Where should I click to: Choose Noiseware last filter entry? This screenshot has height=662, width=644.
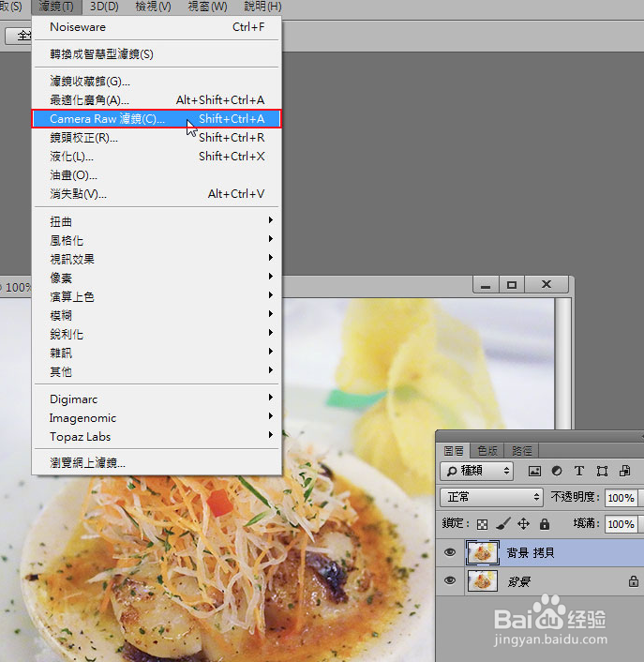click(x=157, y=27)
